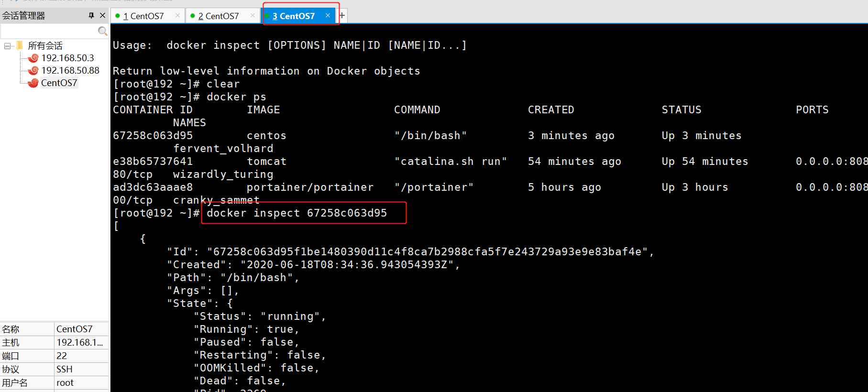The height and width of the screenshot is (392, 868).
Task: Add a new tab with plus button
Action: [x=342, y=16]
